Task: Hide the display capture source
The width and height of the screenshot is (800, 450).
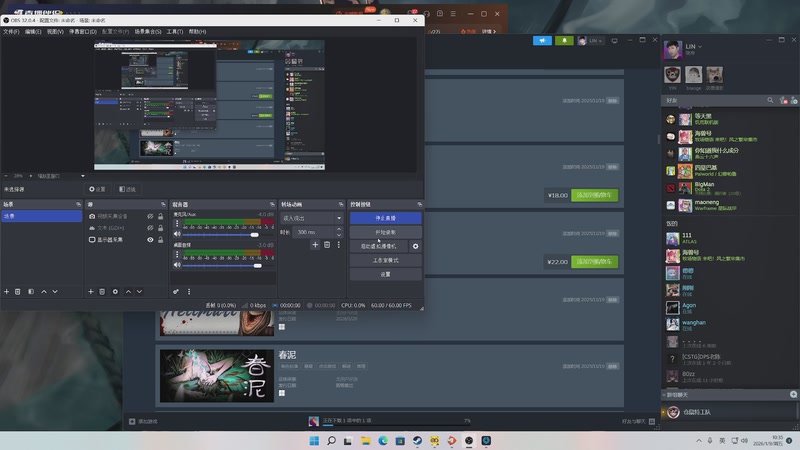Action: coord(150,240)
